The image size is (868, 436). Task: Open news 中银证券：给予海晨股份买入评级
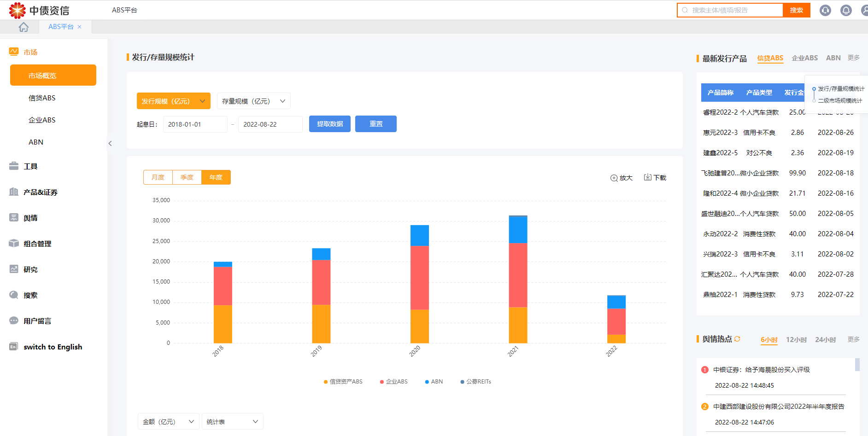[761, 370]
